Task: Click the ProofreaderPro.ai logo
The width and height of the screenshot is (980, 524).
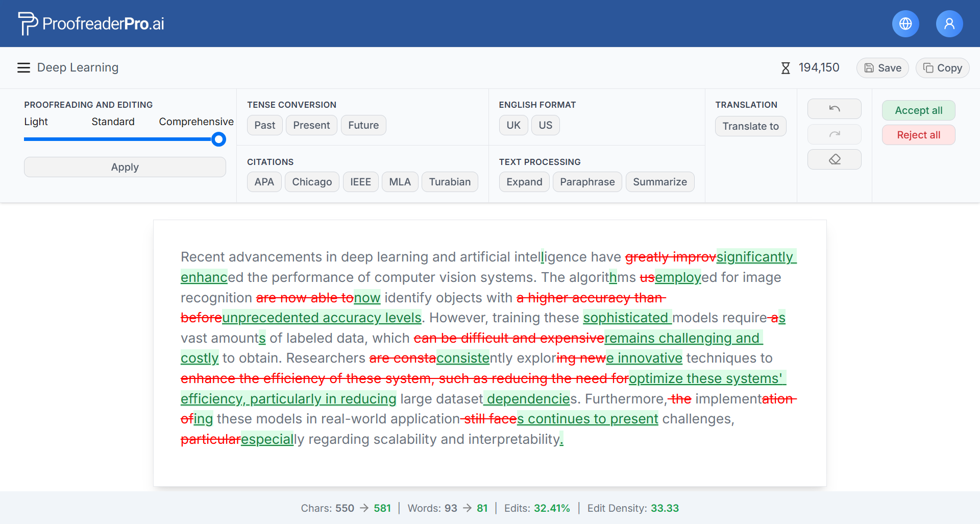Action: coord(91,23)
